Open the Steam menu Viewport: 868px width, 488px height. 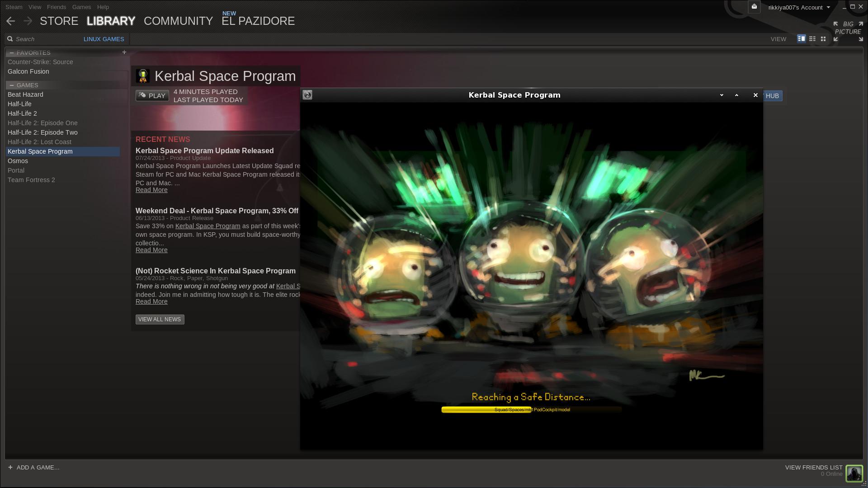(x=14, y=7)
